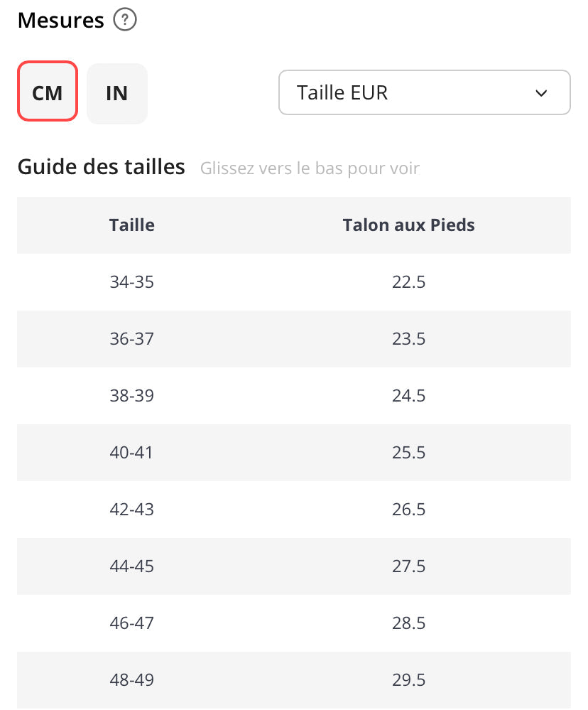
Task: Click the Guide des tailles heading
Action: (101, 166)
